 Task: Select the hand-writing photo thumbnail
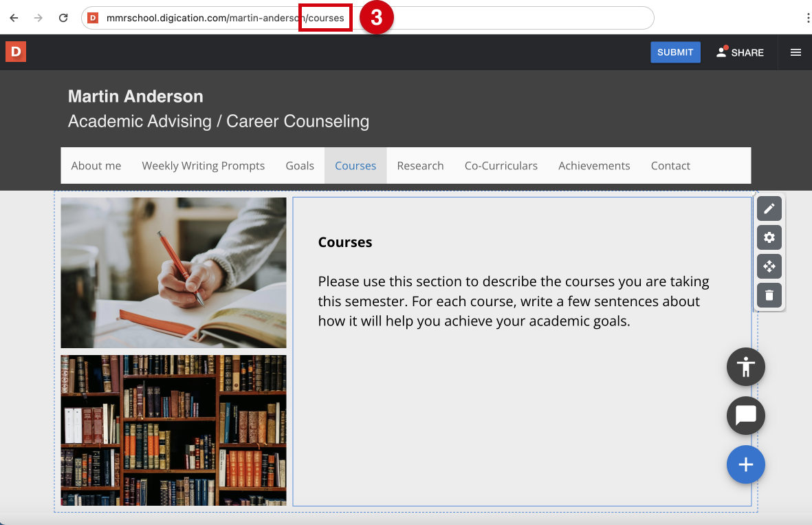[173, 272]
